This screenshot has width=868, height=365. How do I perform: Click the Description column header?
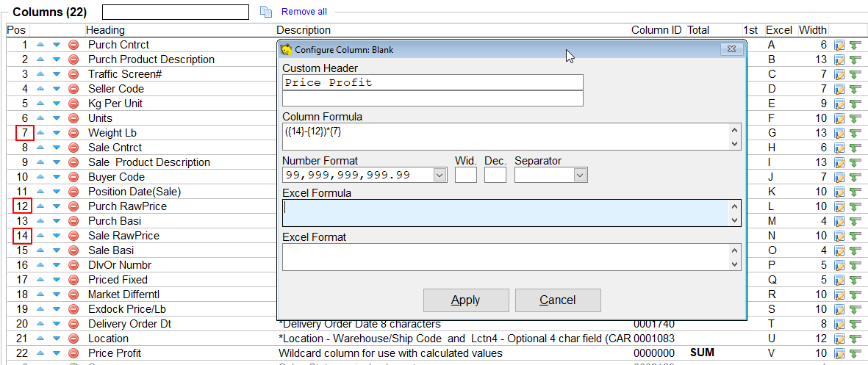tap(304, 30)
